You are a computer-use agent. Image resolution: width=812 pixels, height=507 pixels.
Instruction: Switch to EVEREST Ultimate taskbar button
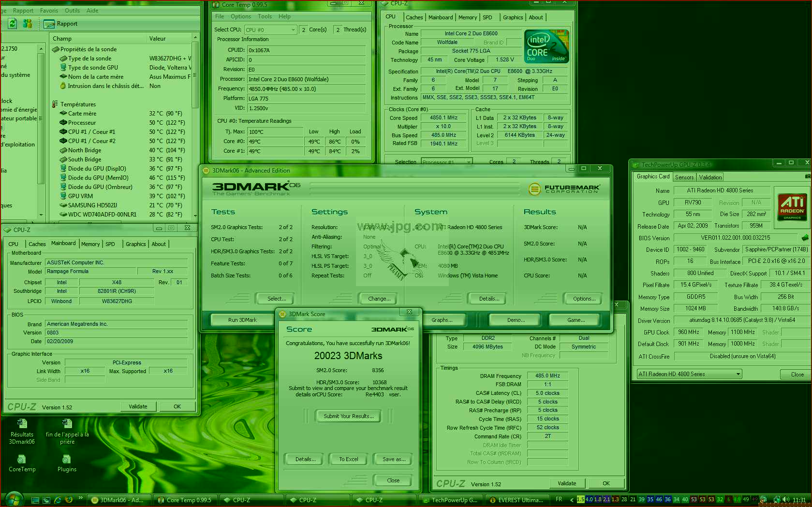[x=517, y=500]
